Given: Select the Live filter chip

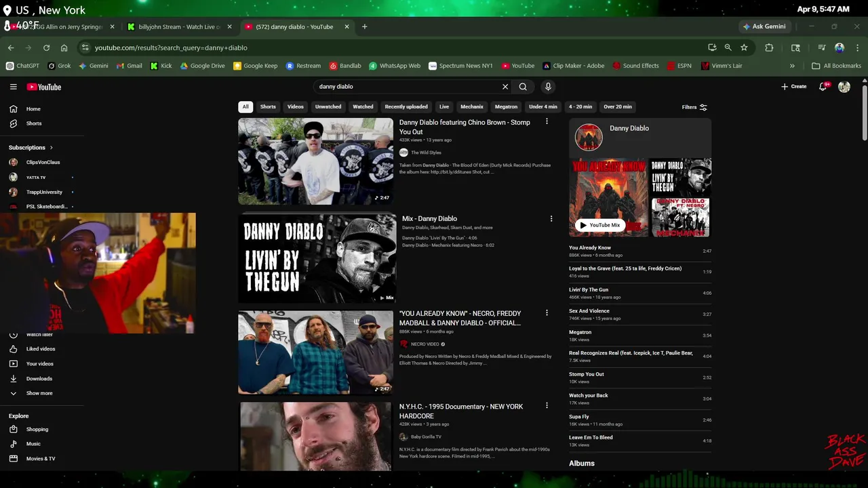Looking at the screenshot, I should pos(444,106).
